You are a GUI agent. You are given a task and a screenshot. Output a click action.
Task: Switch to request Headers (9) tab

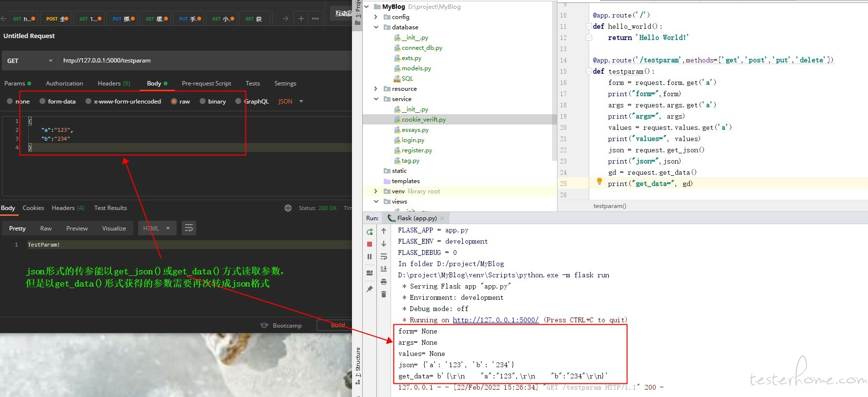114,84
